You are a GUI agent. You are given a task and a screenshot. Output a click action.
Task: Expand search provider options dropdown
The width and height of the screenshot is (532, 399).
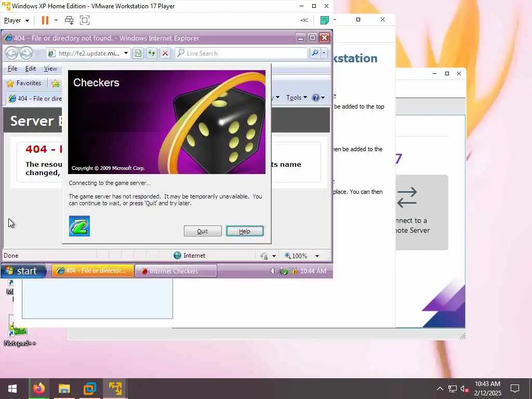(x=324, y=54)
